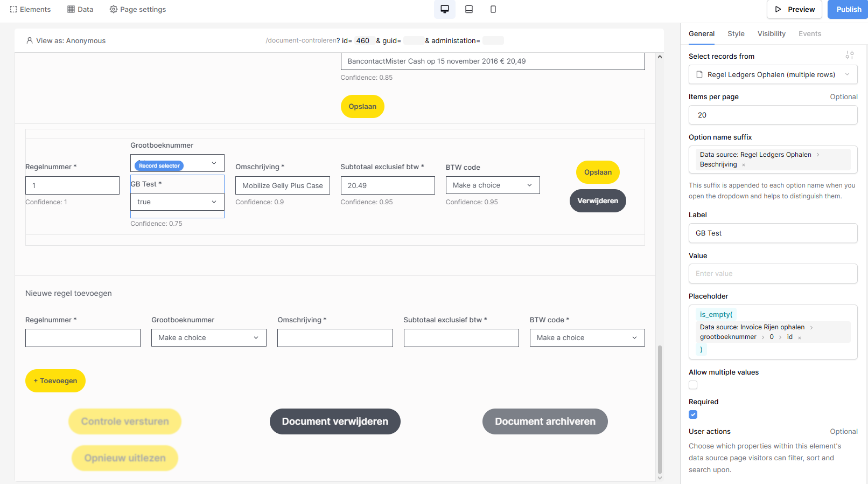This screenshot has height=484, width=868.
Task: Switch to the Style tab
Action: pos(736,33)
